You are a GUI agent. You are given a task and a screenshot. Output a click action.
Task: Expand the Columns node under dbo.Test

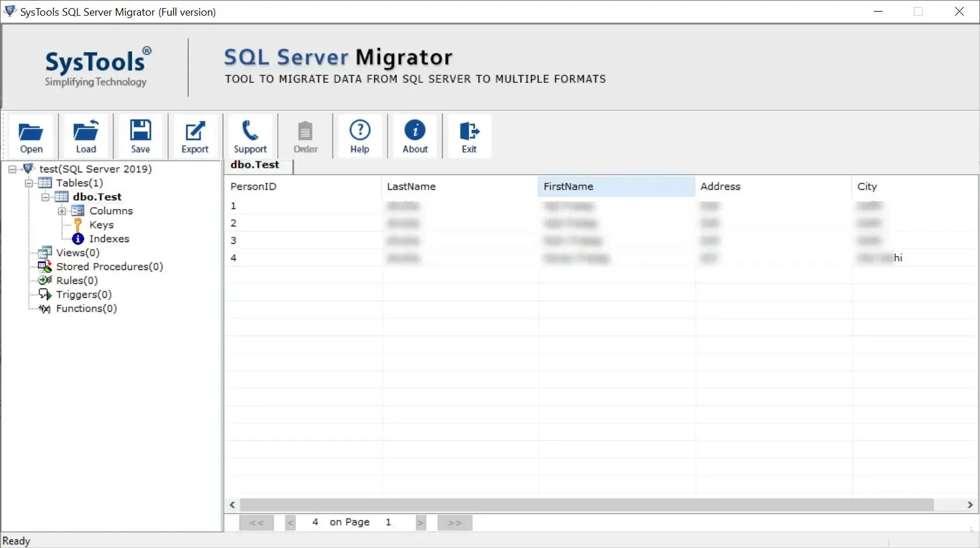[62, 211]
